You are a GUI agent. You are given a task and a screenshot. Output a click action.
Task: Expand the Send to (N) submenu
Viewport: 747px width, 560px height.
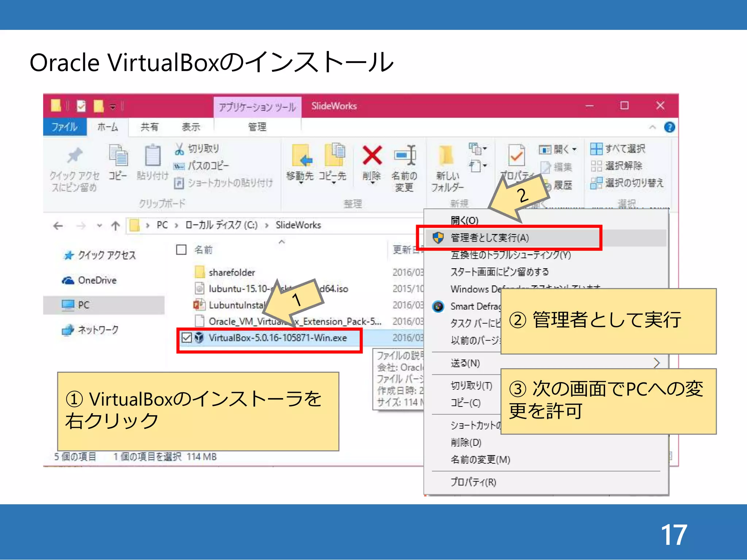[x=546, y=363]
